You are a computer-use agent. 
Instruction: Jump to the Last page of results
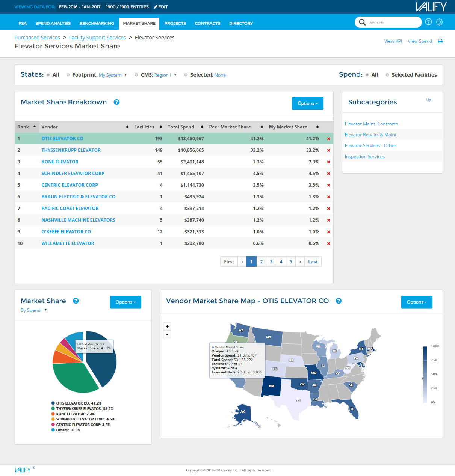(313, 262)
